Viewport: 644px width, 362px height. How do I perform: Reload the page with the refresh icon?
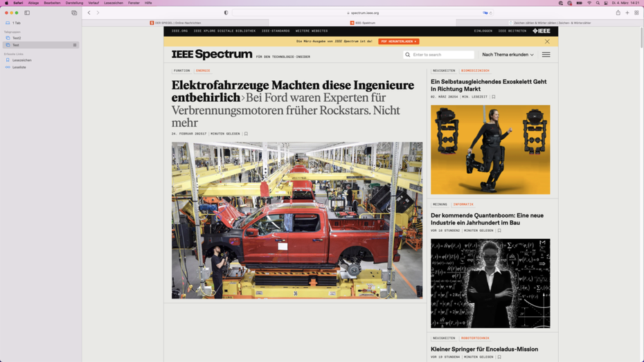[490, 12]
